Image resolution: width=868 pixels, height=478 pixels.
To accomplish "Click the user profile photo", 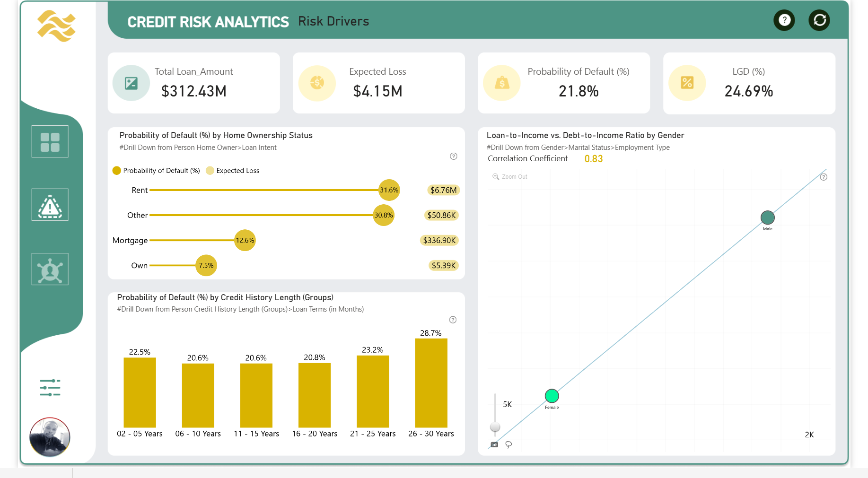I will 50,437.
